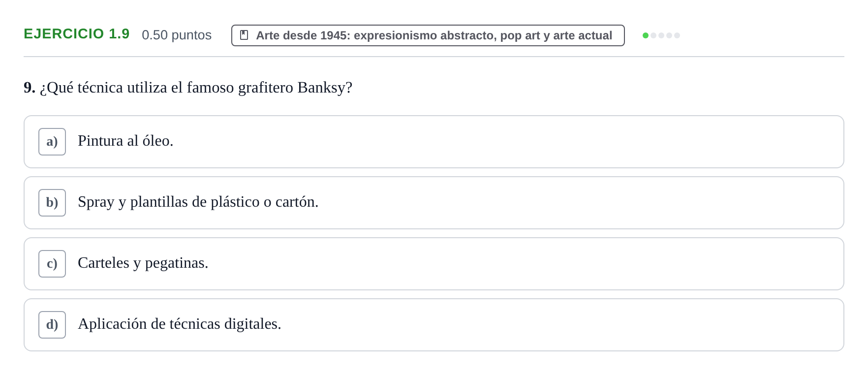Select answer letter box a)
868x376 pixels.
click(52, 142)
